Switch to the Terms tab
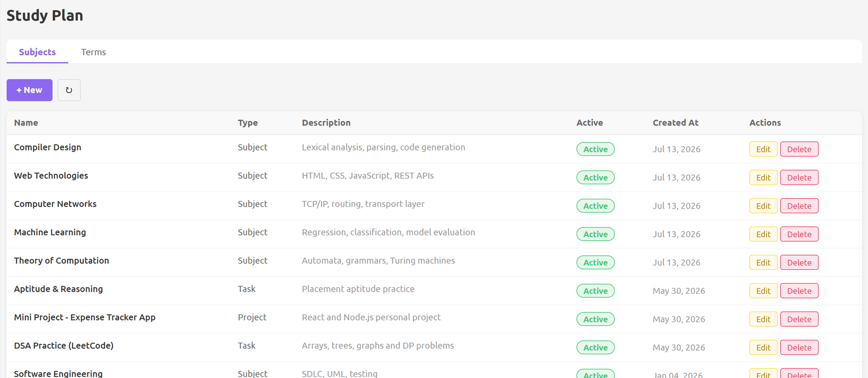The width and height of the screenshot is (868, 378). pyautogui.click(x=93, y=52)
